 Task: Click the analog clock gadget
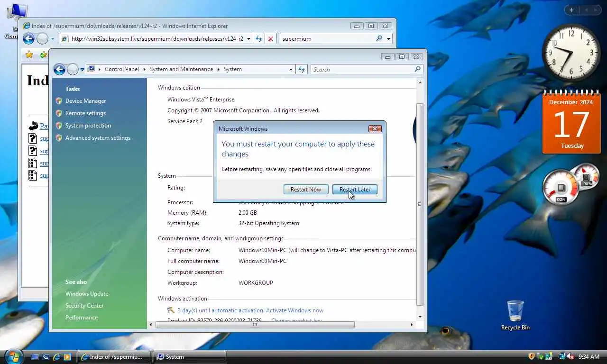tap(571, 53)
